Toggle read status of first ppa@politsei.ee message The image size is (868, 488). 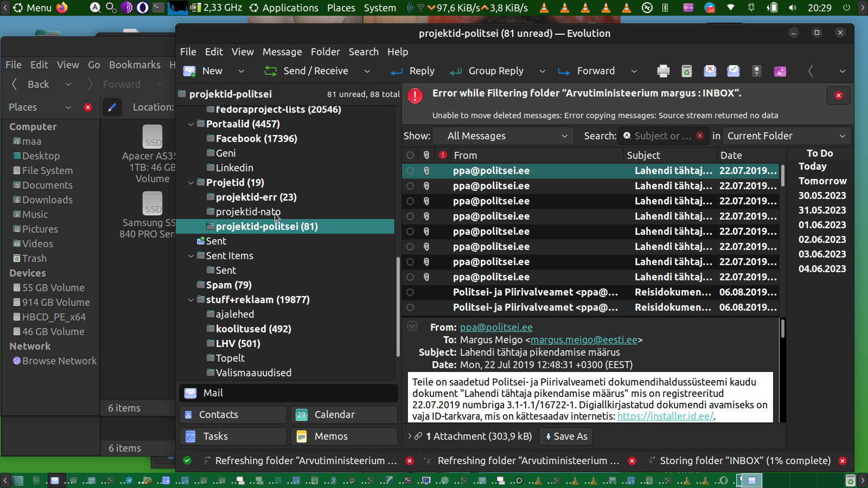click(x=410, y=171)
